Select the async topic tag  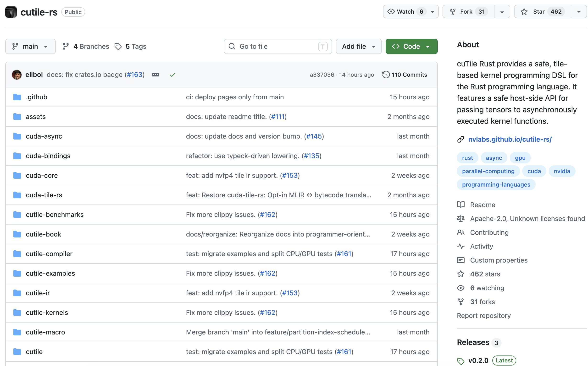coord(494,158)
